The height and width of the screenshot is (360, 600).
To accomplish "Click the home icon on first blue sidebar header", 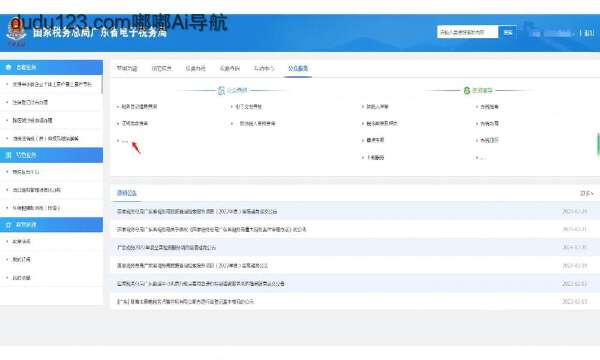I will 9,67.
